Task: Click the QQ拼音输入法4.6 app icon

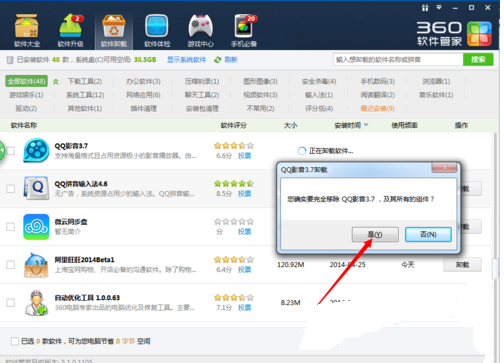Action: (36, 188)
